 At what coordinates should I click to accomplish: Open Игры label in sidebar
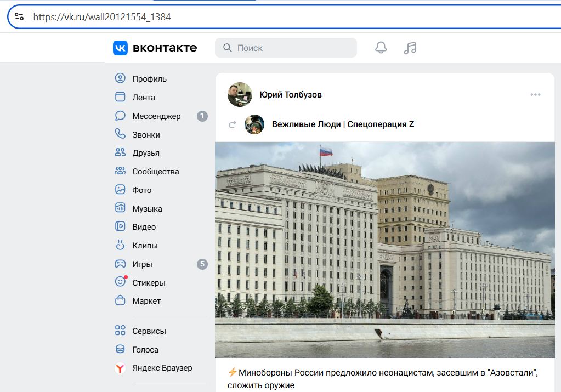[x=142, y=264]
